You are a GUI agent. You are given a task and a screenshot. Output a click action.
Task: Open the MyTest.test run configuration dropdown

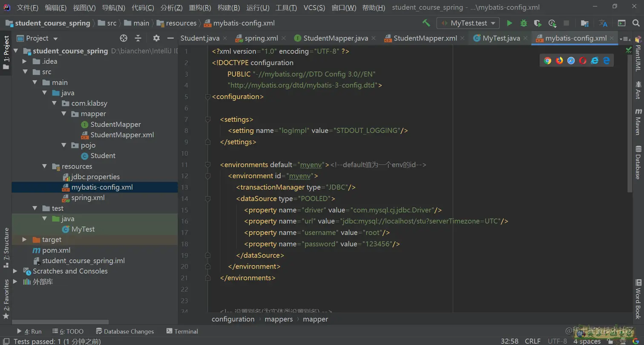pyautogui.click(x=468, y=23)
